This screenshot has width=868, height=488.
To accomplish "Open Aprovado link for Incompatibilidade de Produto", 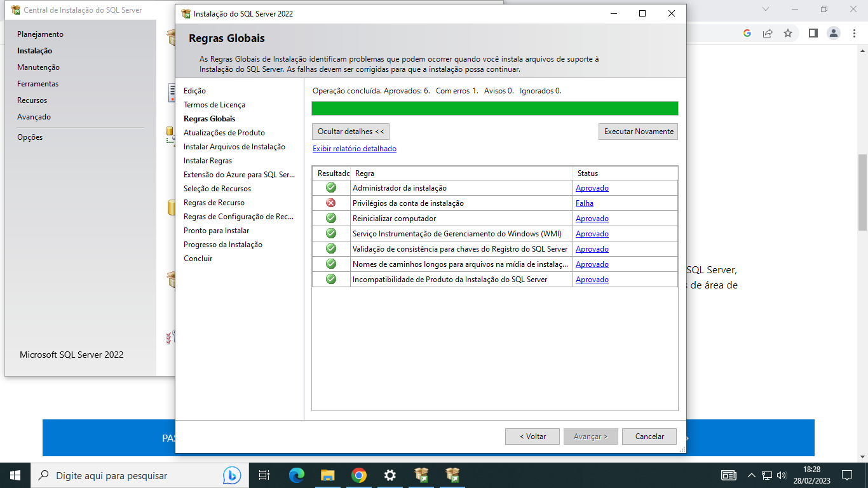I will coord(592,280).
